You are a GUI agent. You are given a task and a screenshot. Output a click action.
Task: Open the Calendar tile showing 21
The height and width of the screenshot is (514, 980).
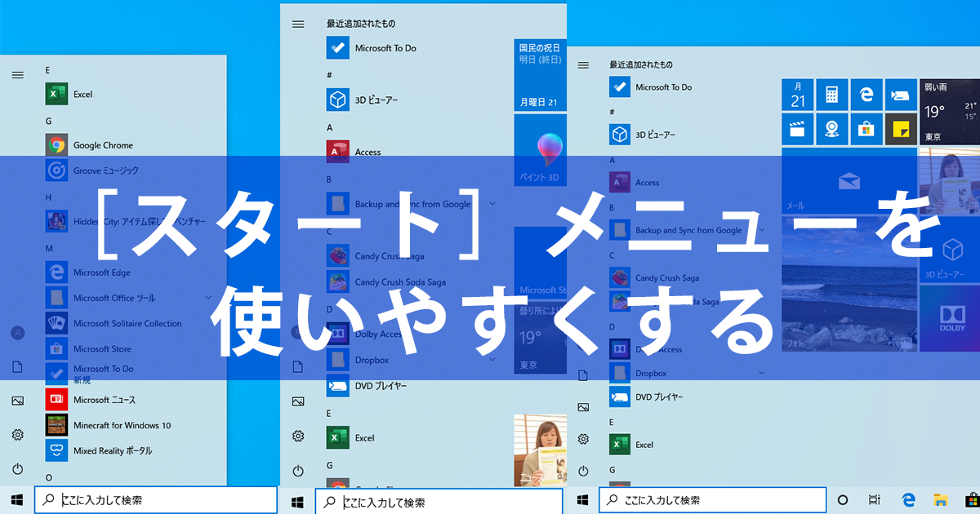pyautogui.click(x=798, y=95)
